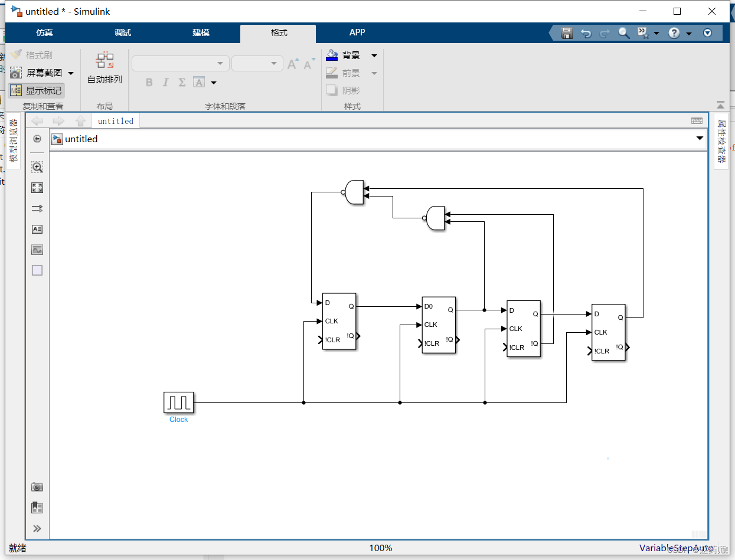The image size is (735, 560).
Task: Switch to the APP tab
Action: [357, 32]
